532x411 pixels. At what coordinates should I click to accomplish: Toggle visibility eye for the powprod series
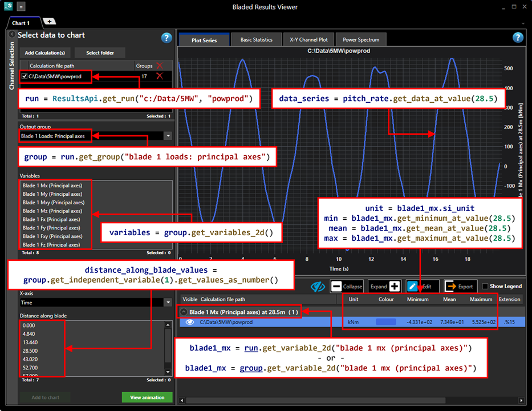click(190, 323)
